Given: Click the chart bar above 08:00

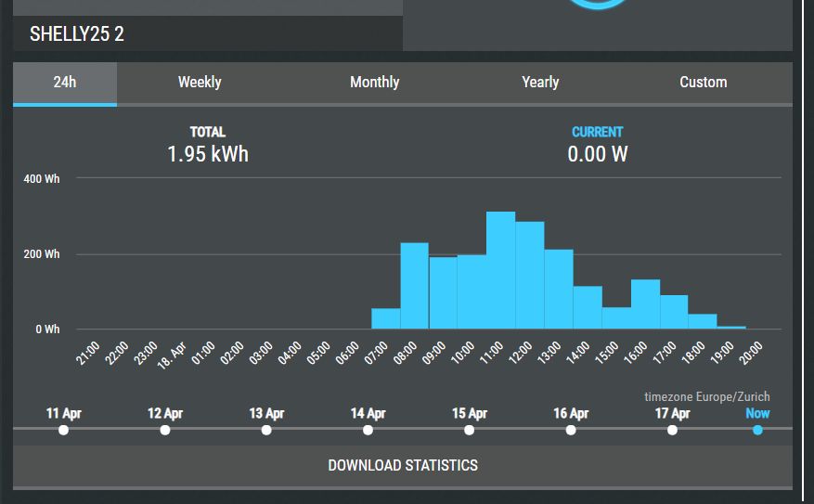Looking at the screenshot, I should [414, 286].
